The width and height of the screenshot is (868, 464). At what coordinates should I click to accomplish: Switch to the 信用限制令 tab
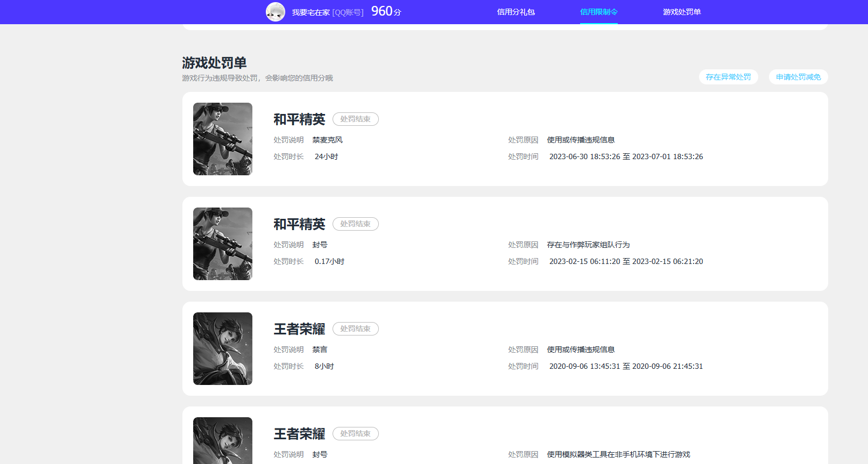(599, 12)
